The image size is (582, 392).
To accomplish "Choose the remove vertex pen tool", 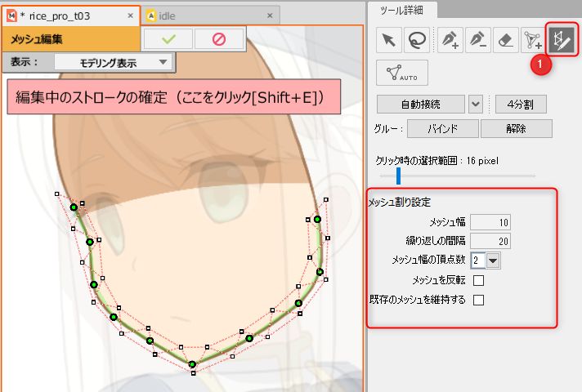I will (x=477, y=39).
